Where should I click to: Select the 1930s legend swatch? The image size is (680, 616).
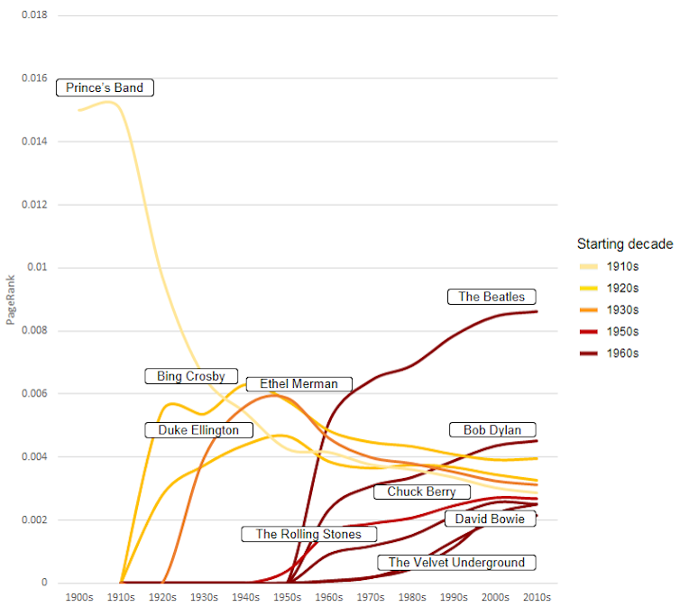point(590,309)
